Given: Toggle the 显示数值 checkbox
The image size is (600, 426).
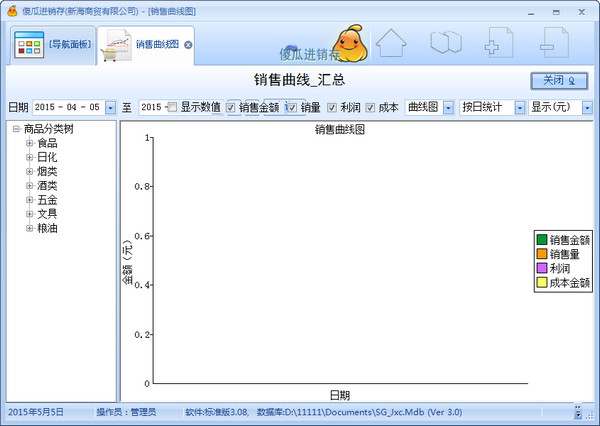Looking at the screenshot, I should 172,107.
